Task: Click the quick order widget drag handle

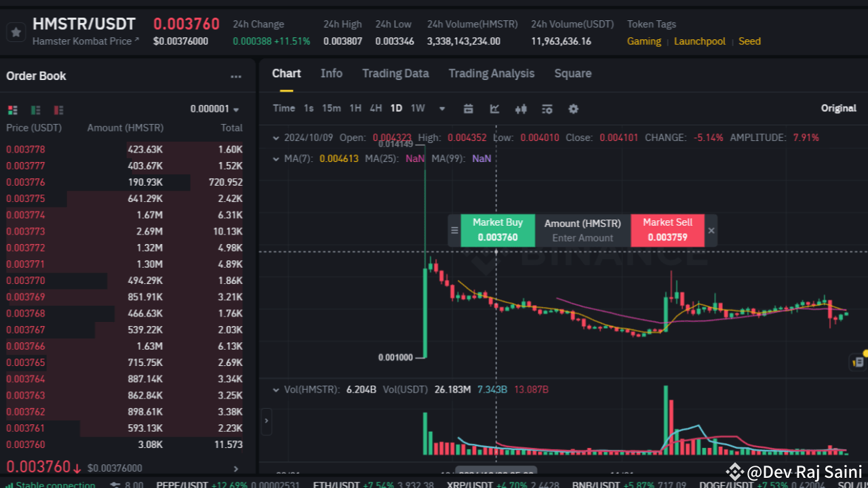Action: [x=454, y=230]
